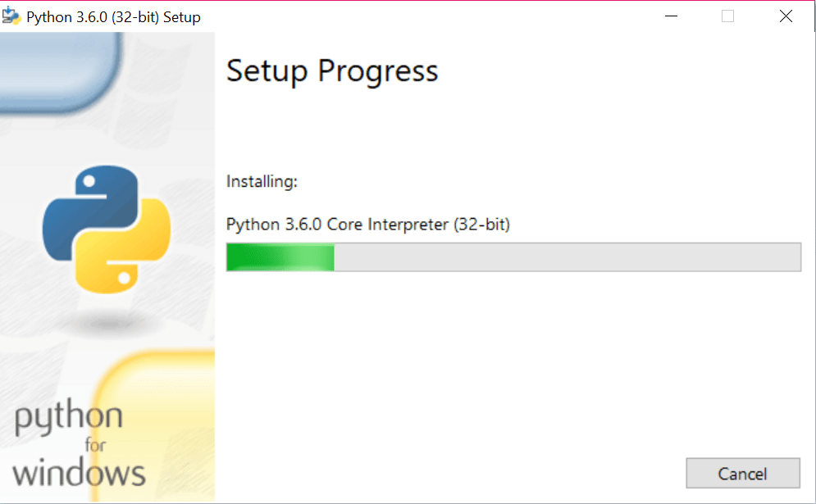Click the title bar of the setup window

(x=410, y=15)
